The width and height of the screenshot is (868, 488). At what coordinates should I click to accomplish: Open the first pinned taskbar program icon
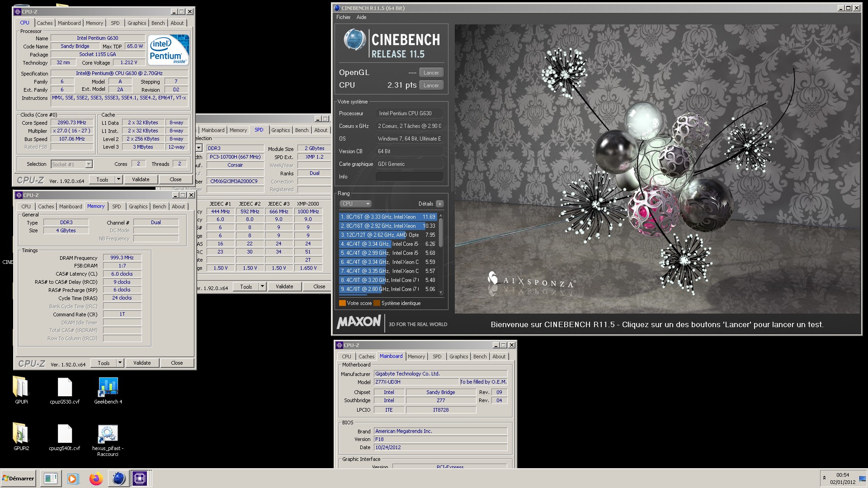[51, 479]
